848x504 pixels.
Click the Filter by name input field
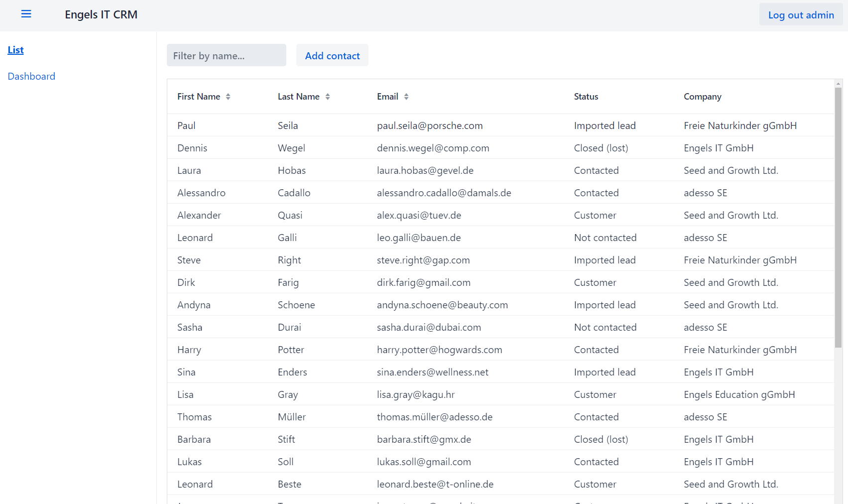coord(226,55)
